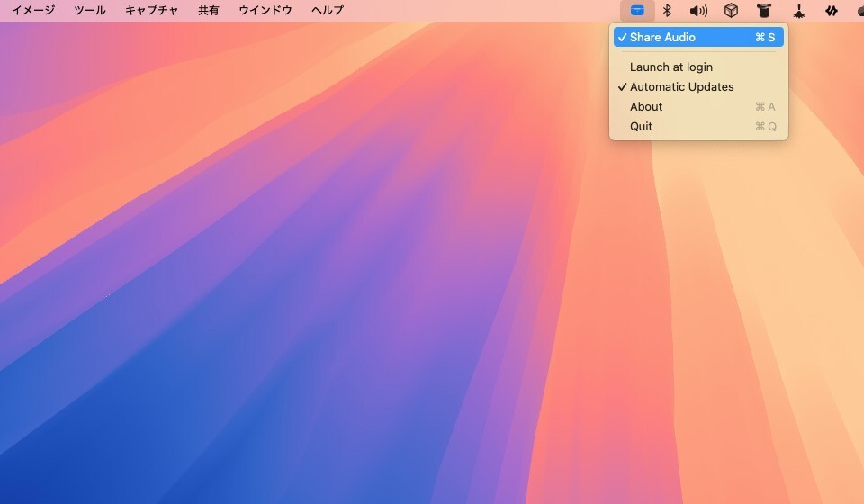Open the About item in dropdown
The width and height of the screenshot is (864, 504).
click(x=698, y=107)
